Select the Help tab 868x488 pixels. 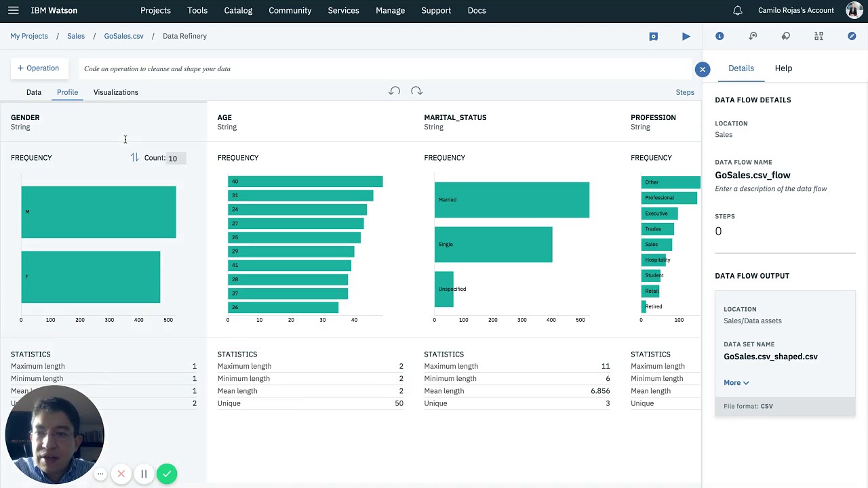(783, 68)
